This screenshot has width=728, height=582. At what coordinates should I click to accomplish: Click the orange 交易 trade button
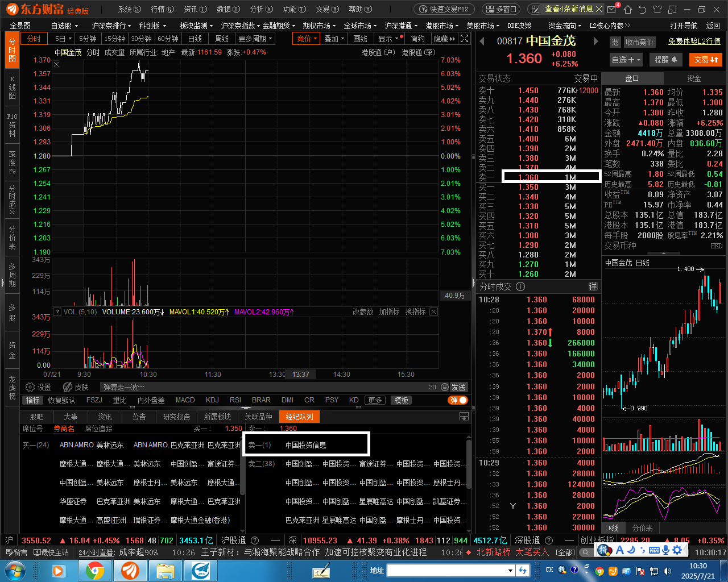point(707,60)
